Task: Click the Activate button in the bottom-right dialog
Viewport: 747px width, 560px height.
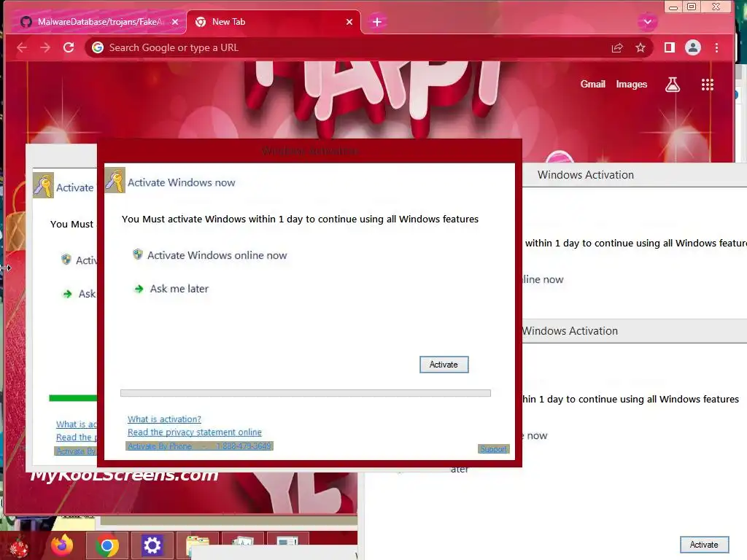Action: [x=704, y=544]
